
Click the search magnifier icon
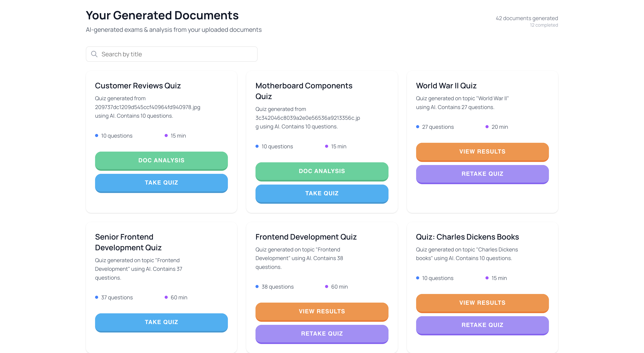(94, 54)
